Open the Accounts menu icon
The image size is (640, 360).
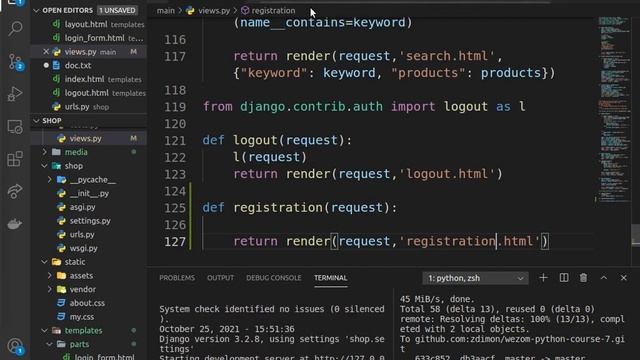tap(15, 346)
